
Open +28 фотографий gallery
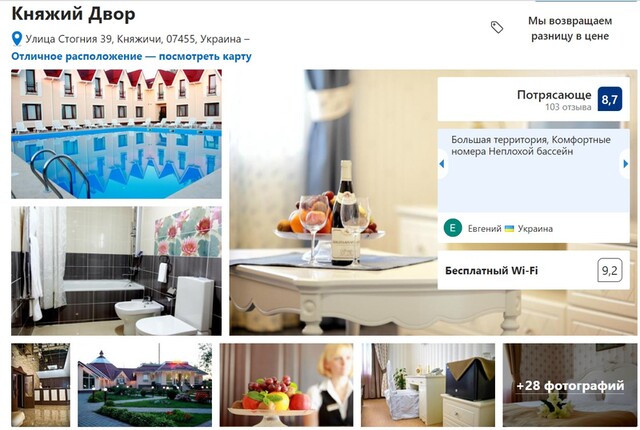pyautogui.click(x=570, y=385)
